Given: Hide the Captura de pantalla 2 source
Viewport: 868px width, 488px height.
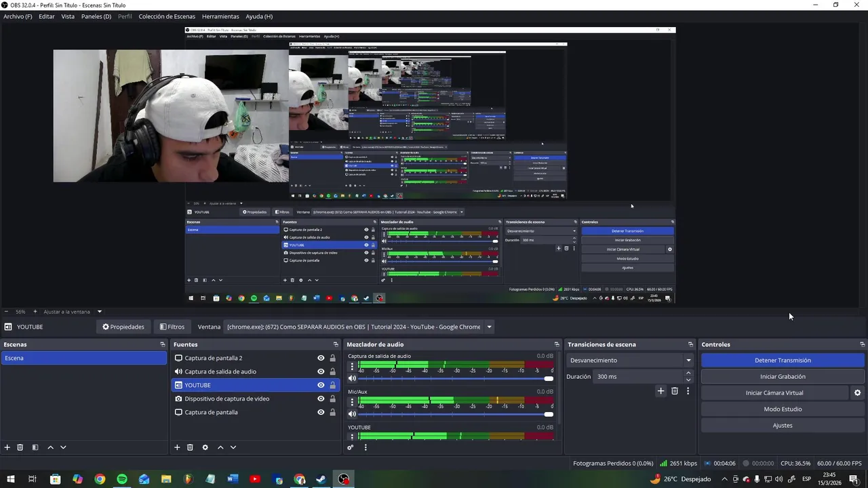Looking at the screenshot, I should click(x=321, y=358).
